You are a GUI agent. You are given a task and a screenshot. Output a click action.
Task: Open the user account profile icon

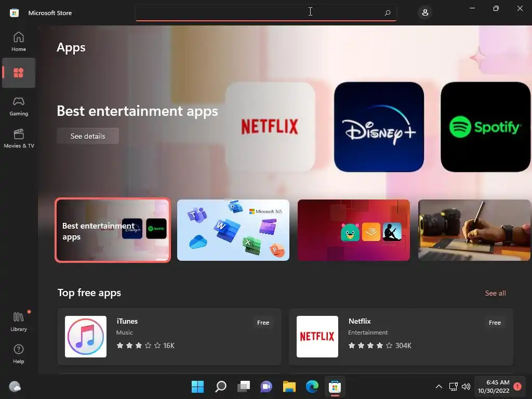425,12
